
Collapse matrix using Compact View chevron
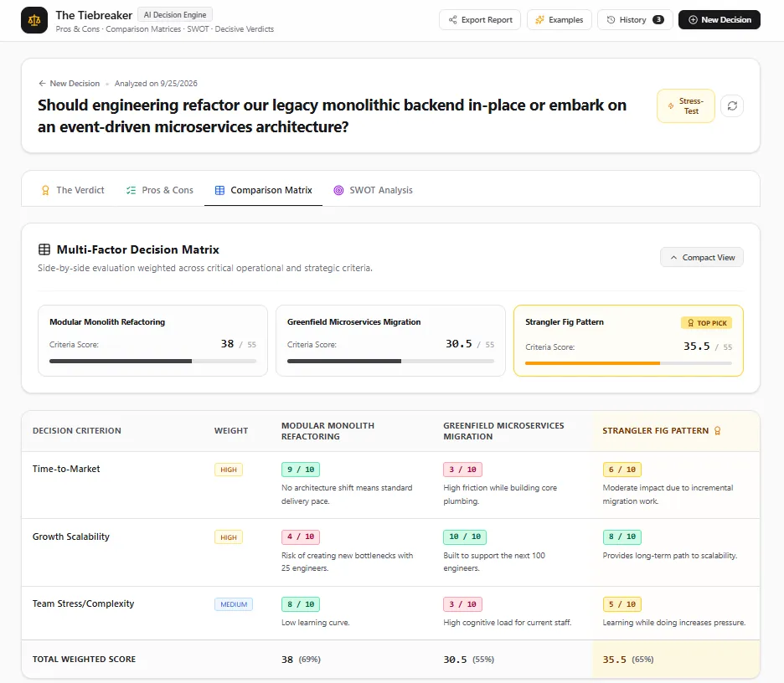pos(673,257)
